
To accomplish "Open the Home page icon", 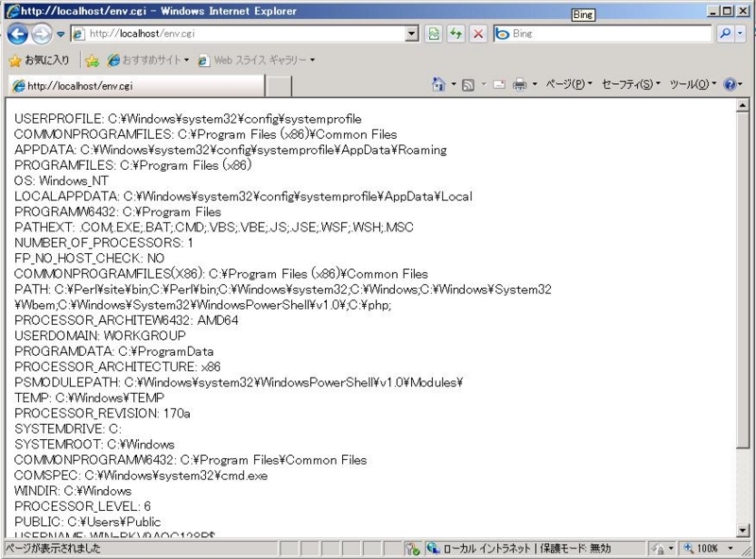I will 437,83.
